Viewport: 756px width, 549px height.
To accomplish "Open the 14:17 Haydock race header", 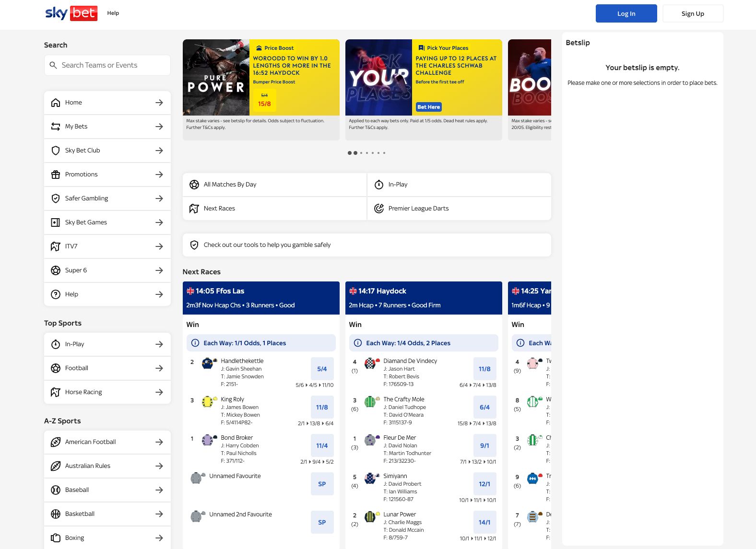I will pyautogui.click(x=424, y=298).
